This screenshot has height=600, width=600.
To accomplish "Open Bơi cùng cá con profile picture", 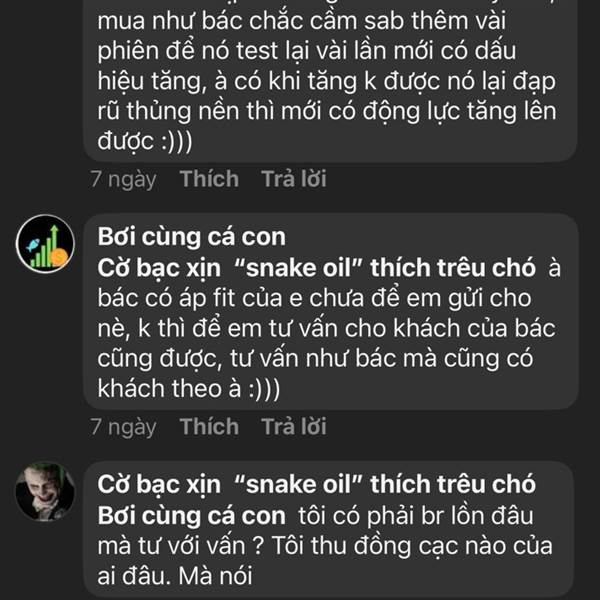I will [45, 244].
